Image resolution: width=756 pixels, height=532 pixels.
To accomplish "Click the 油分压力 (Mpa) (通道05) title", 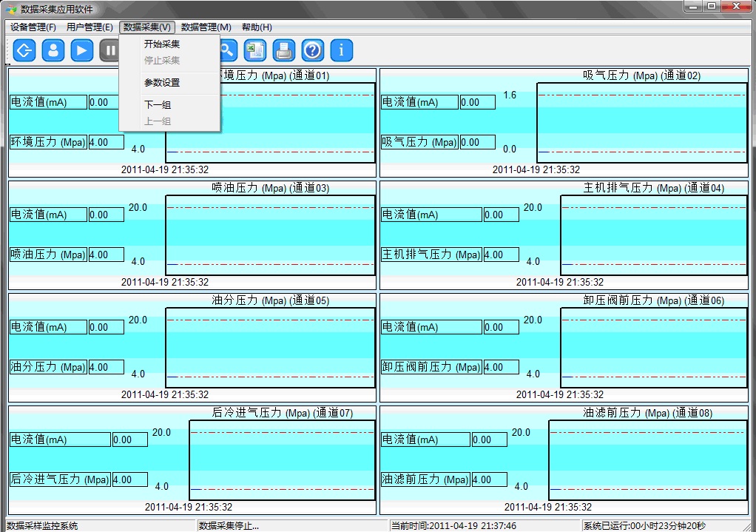I will click(271, 300).
